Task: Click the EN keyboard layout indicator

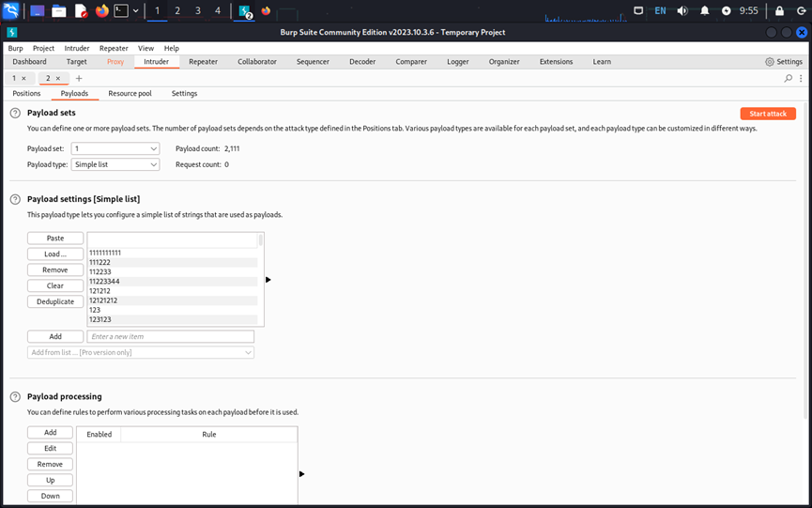Action: (660, 10)
